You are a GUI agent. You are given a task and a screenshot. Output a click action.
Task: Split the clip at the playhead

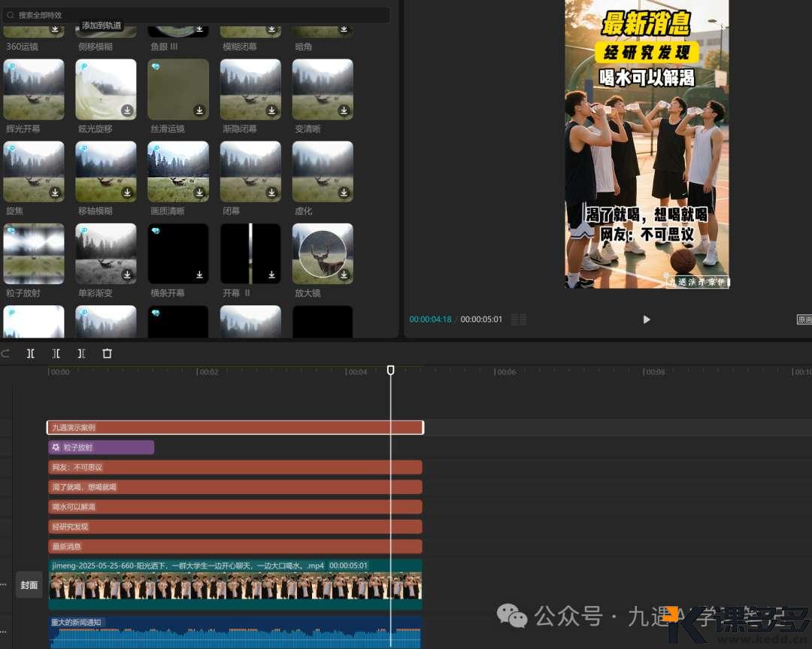pyautogui.click(x=31, y=353)
